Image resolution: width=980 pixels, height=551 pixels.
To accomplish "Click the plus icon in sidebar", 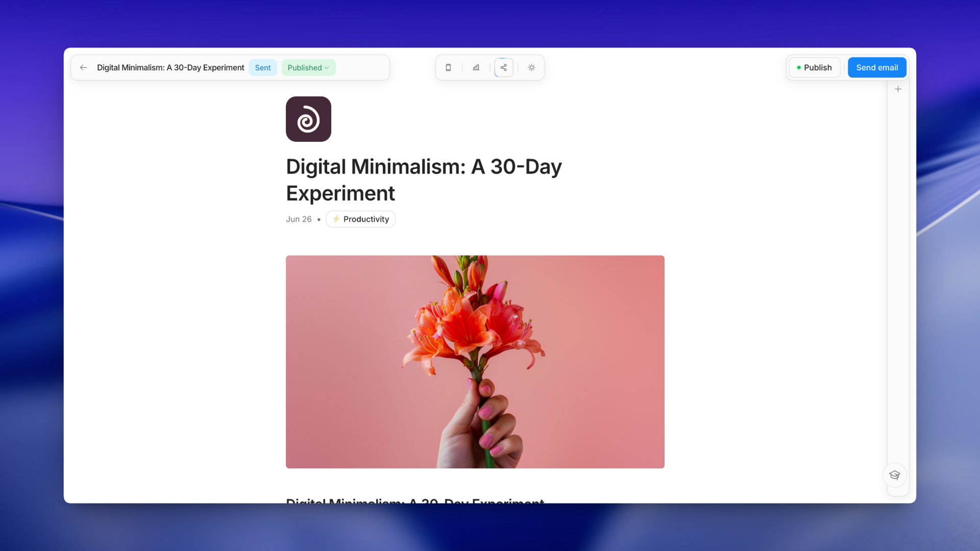I will click(x=898, y=89).
